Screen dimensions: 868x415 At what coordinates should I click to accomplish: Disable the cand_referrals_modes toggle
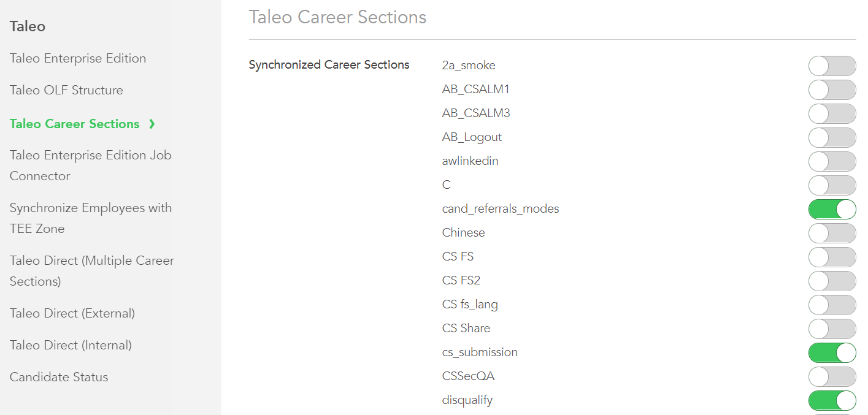coord(832,209)
